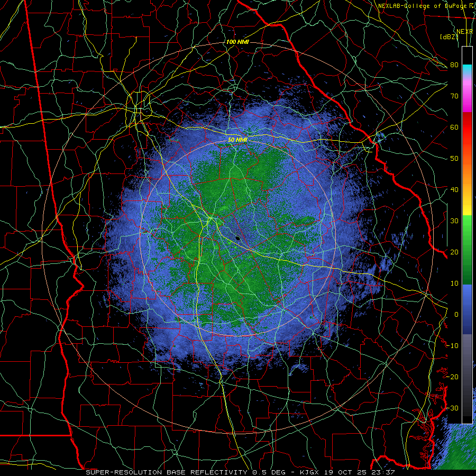476x476 pixels.
Task: Click the 0 value on the dBZ scale
Action: [456, 315]
